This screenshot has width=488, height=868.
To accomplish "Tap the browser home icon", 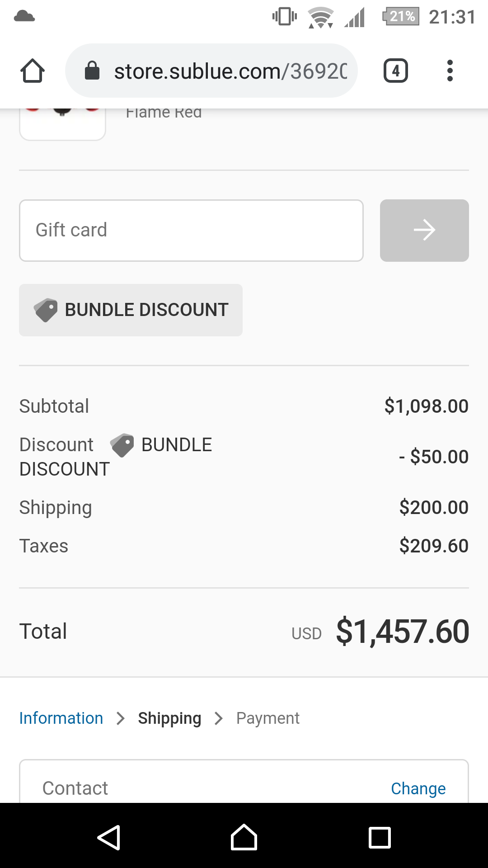I will click(x=33, y=71).
